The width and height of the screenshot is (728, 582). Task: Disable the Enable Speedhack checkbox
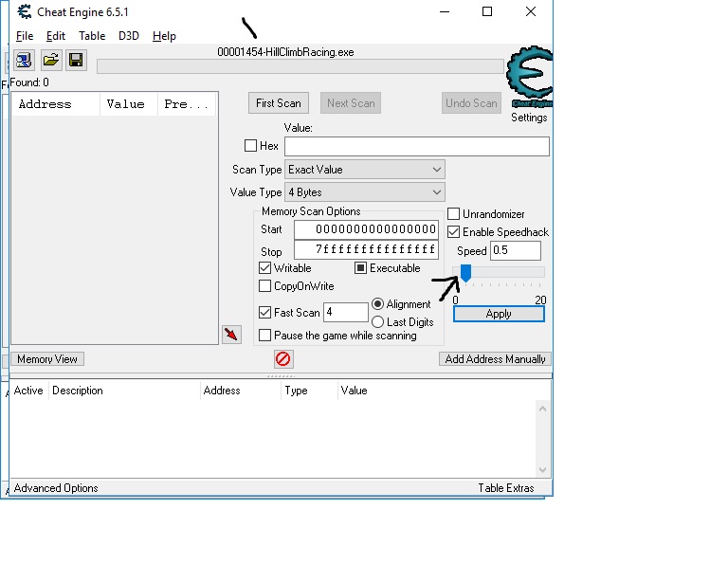[x=454, y=232]
